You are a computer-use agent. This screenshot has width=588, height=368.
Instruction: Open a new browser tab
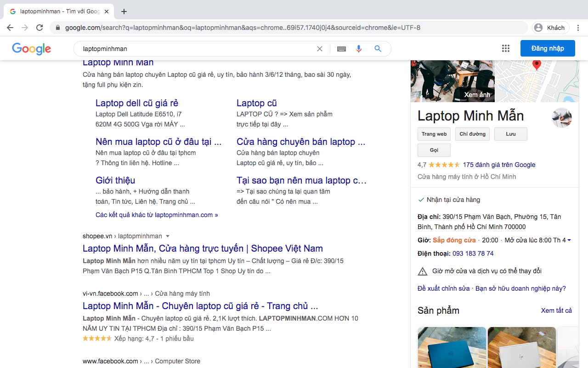coord(124,11)
